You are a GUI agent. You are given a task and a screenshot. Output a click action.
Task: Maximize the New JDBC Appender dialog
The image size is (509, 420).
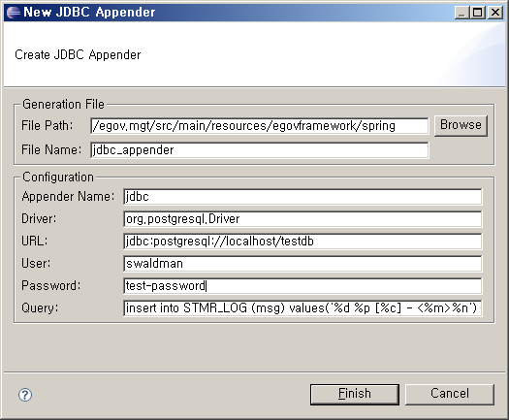(x=478, y=13)
